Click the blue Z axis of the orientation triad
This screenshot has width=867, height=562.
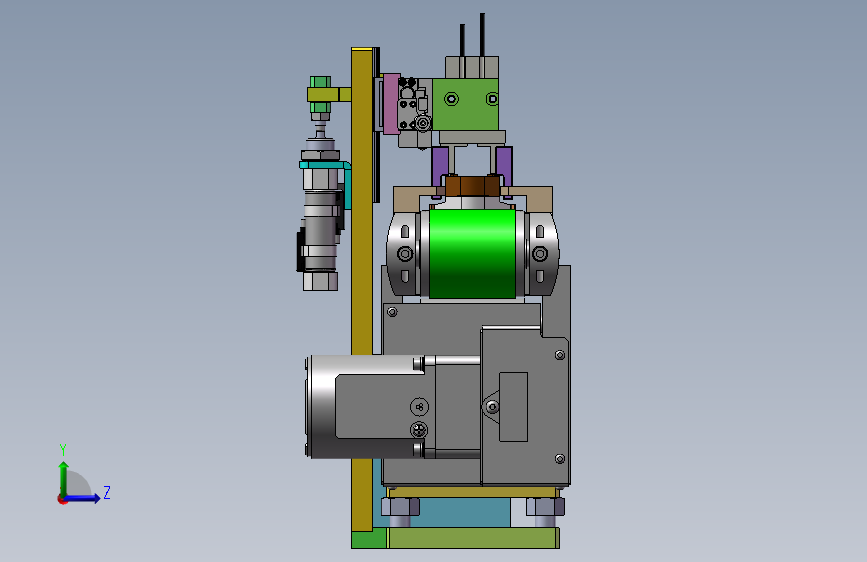coord(83,498)
